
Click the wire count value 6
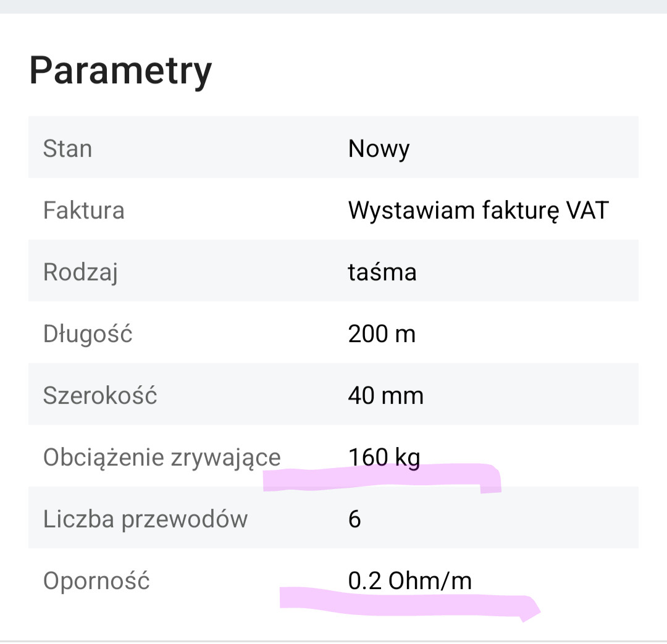tap(354, 519)
